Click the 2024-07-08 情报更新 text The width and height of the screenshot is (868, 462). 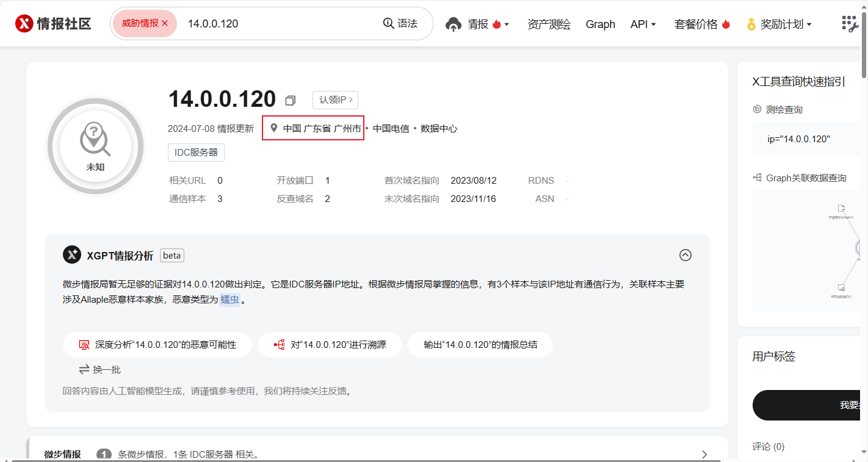[211, 129]
